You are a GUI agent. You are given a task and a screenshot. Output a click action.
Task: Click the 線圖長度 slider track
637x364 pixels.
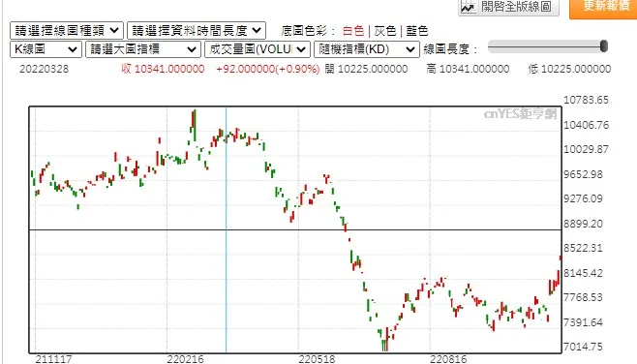(x=548, y=46)
